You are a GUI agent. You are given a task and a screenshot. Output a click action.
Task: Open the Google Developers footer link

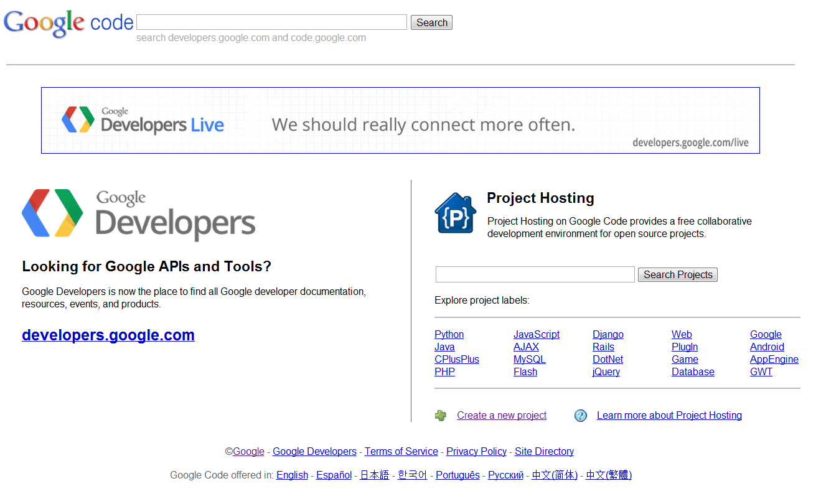314,452
